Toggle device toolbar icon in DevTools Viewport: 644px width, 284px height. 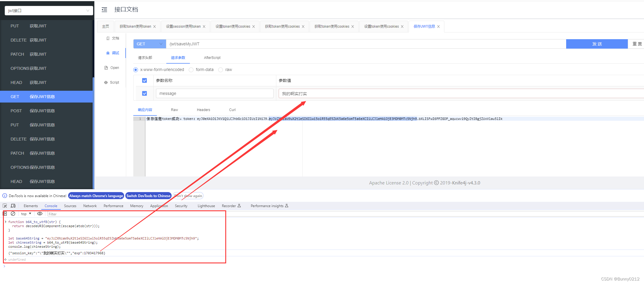click(x=13, y=206)
